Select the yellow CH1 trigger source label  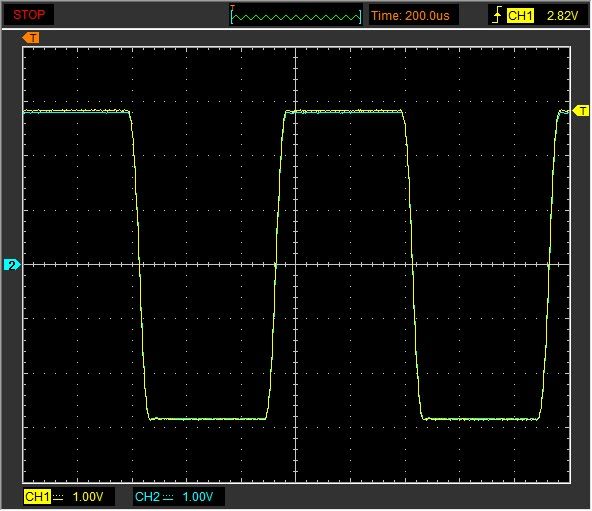coord(520,16)
